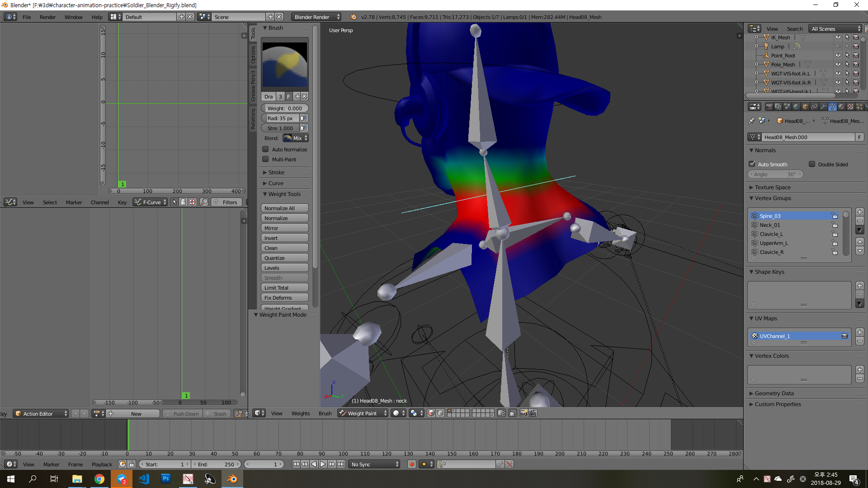This screenshot has width=868, height=488.
Task: Add a new shape key with plus
Action: 860,286
